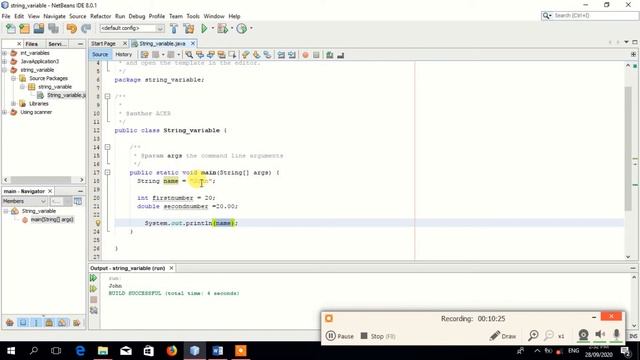Collapse the main method code fold
This screenshot has width=640, height=360.
click(x=107, y=173)
